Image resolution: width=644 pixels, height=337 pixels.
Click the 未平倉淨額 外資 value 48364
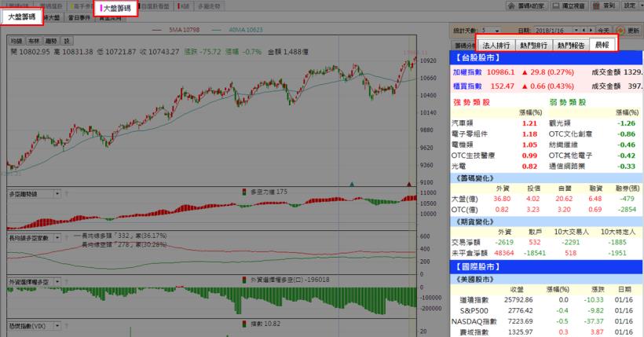(x=504, y=253)
